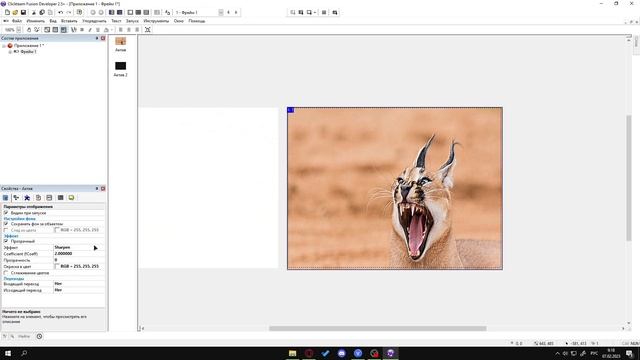
Task: Toggle 'Видим при запуске' checkbox
Action: [x=6, y=213]
